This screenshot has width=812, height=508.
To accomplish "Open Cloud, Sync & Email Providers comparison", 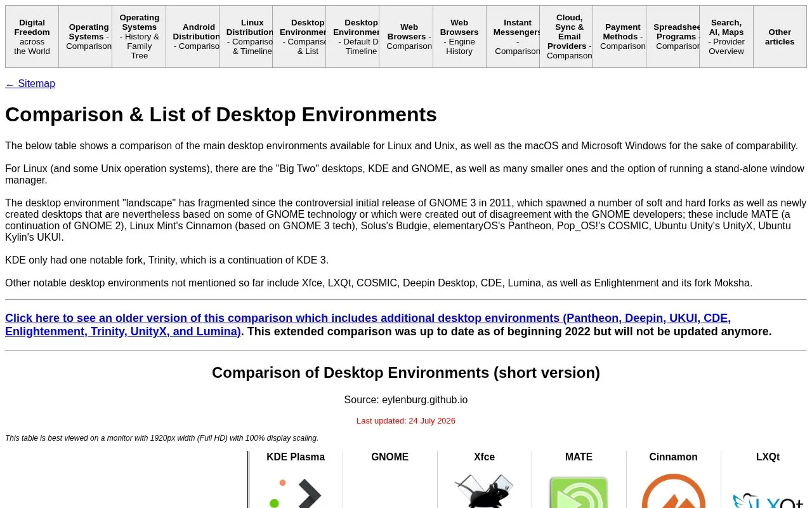I will (x=566, y=37).
